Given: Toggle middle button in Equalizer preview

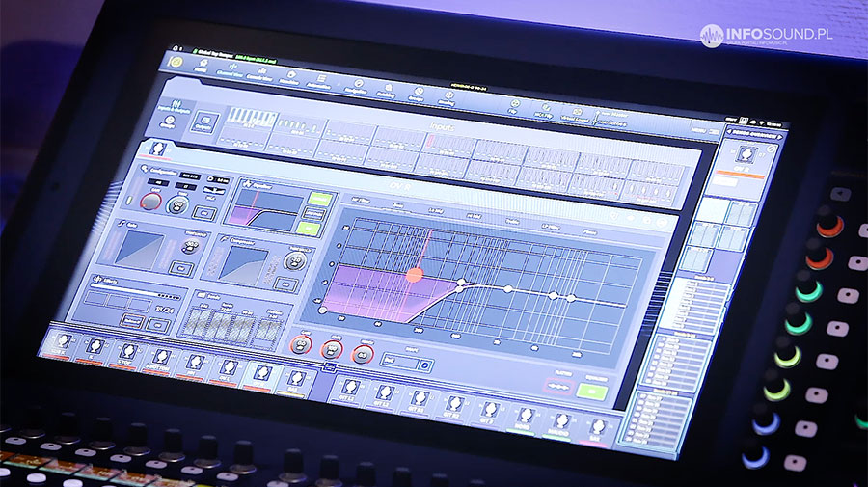Looking at the screenshot, I should click(313, 214).
